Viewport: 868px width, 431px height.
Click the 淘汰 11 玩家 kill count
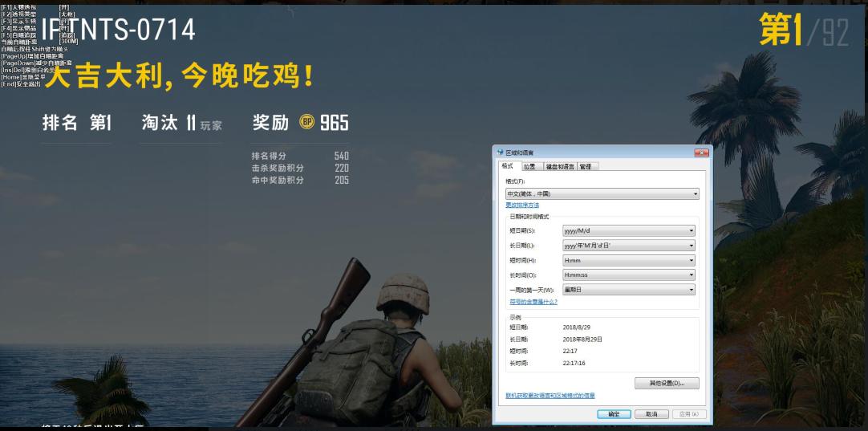pyautogui.click(x=181, y=123)
